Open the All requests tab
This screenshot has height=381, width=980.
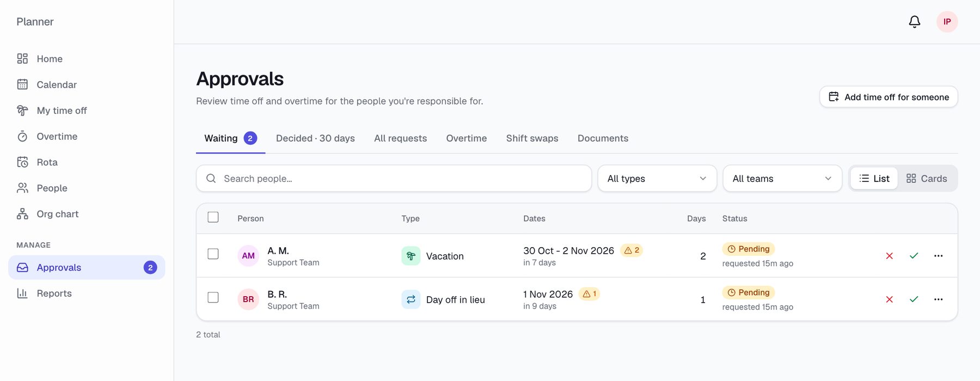click(400, 138)
